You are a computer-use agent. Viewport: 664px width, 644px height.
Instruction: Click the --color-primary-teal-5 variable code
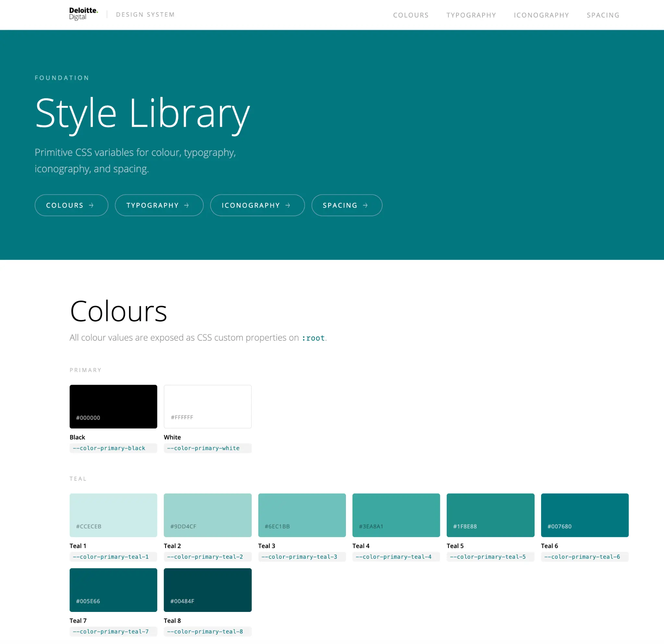pyautogui.click(x=490, y=556)
